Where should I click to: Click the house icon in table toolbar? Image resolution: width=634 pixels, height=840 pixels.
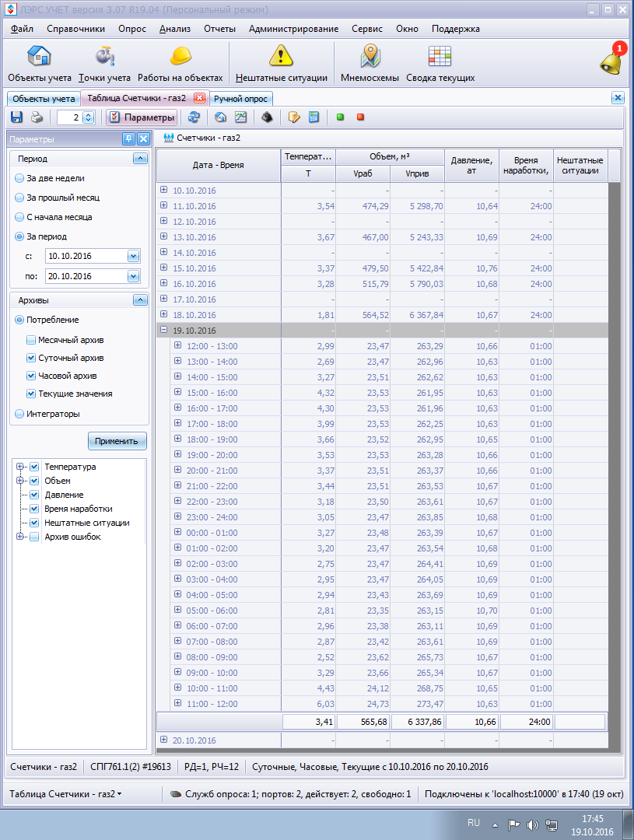[220, 117]
